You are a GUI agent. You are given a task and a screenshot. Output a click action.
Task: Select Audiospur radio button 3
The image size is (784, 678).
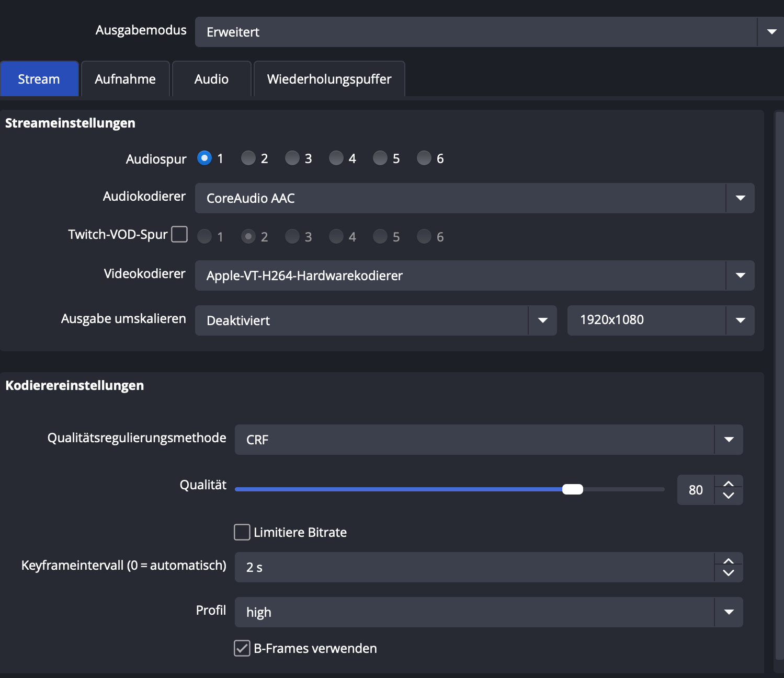click(x=292, y=158)
